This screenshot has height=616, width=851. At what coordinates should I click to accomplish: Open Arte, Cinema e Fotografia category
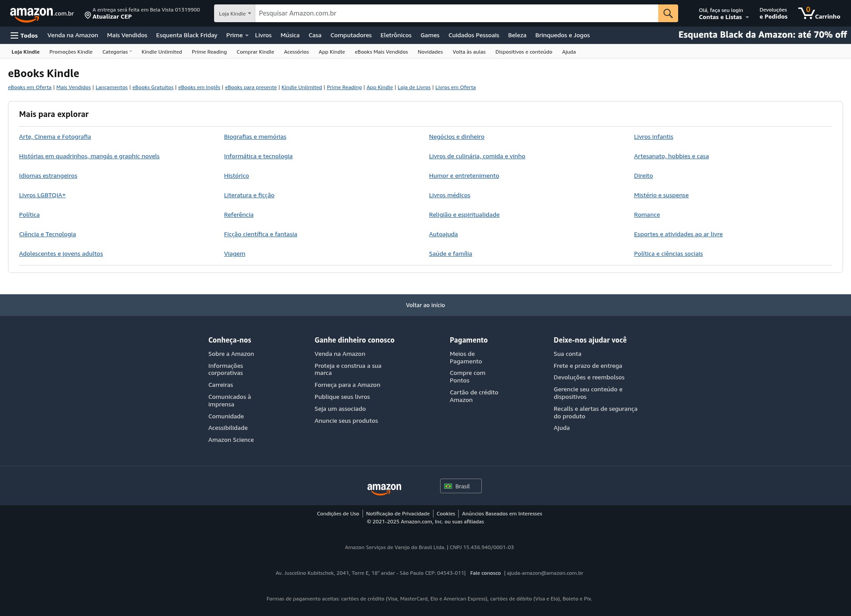pyautogui.click(x=55, y=137)
